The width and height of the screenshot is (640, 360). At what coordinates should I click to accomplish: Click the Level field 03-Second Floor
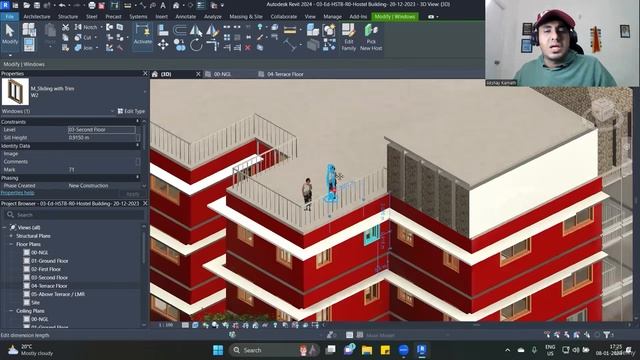point(101,129)
